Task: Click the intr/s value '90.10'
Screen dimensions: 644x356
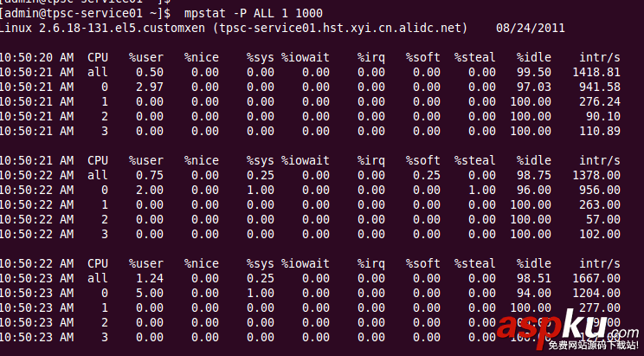Action: tap(603, 117)
